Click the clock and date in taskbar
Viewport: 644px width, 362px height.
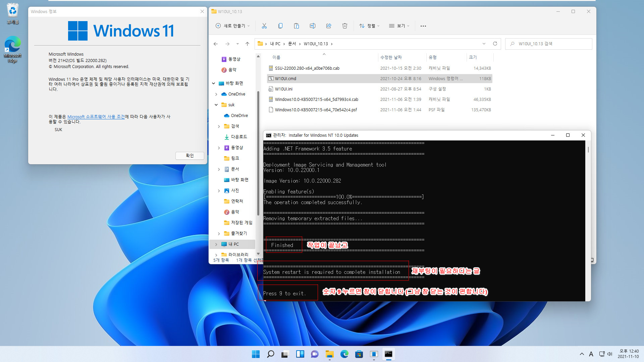(x=628, y=354)
